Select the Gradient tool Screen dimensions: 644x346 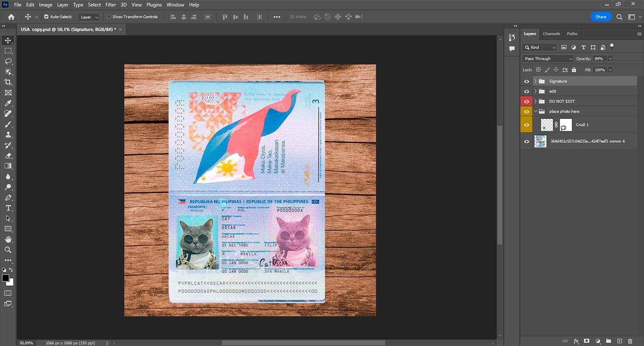click(x=8, y=166)
